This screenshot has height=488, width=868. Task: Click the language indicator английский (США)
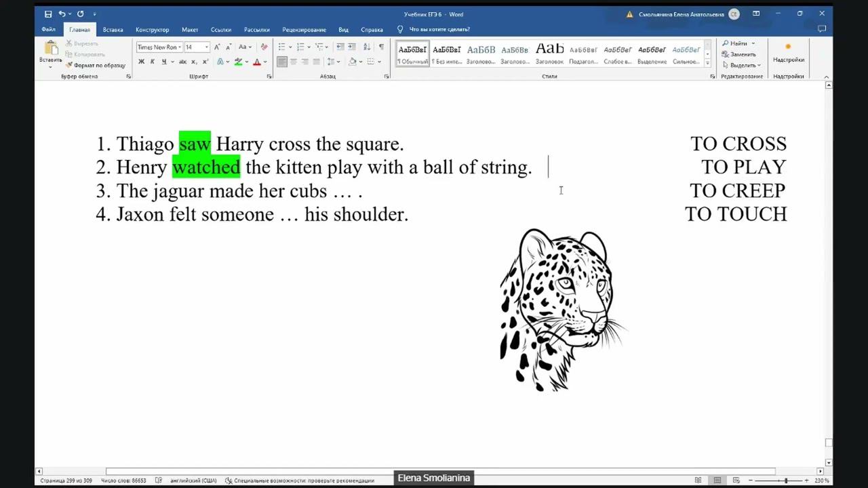click(193, 481)
